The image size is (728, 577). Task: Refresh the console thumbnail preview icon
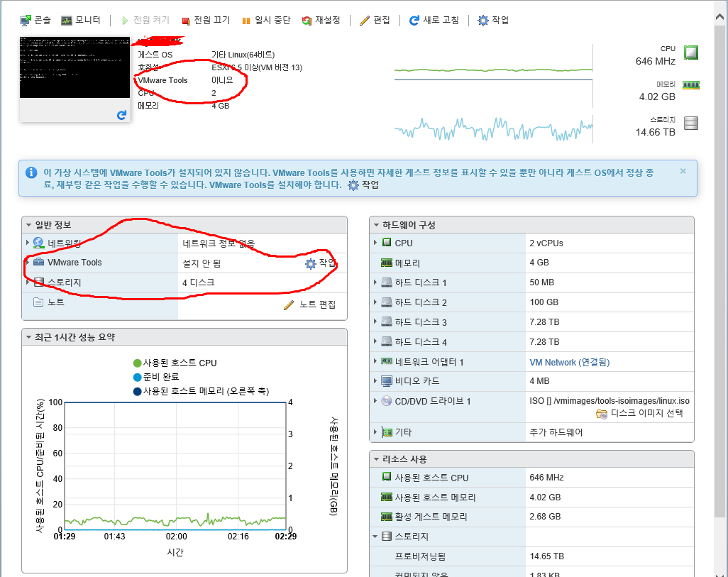click(x=121, y=115)
